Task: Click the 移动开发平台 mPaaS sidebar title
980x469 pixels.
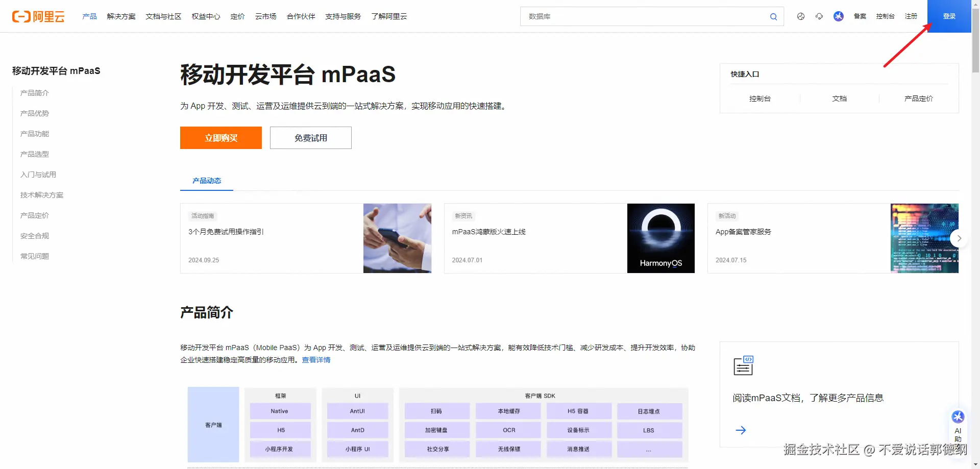Action: point(56,71)
